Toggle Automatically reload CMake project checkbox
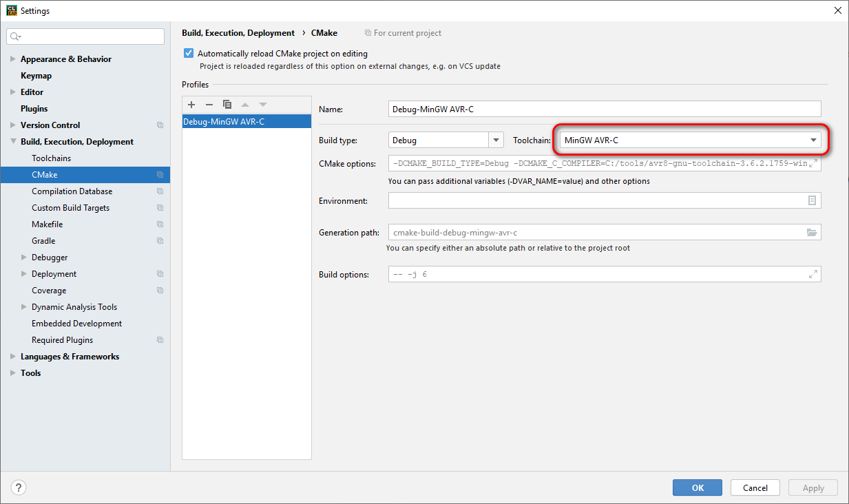Viewport: 849px width, 504px height. [x=189, y=53]
